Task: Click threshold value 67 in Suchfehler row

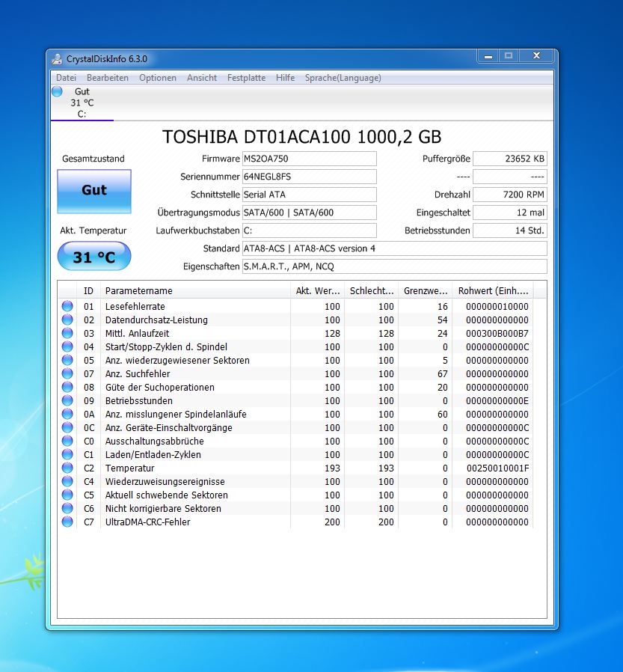Action: coord(442,373)
